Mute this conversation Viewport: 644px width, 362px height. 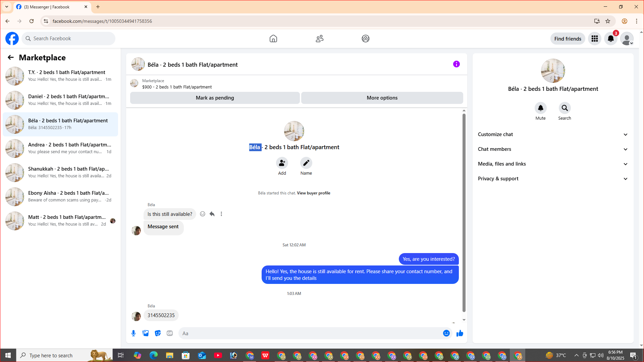click(x=540, y=108)
